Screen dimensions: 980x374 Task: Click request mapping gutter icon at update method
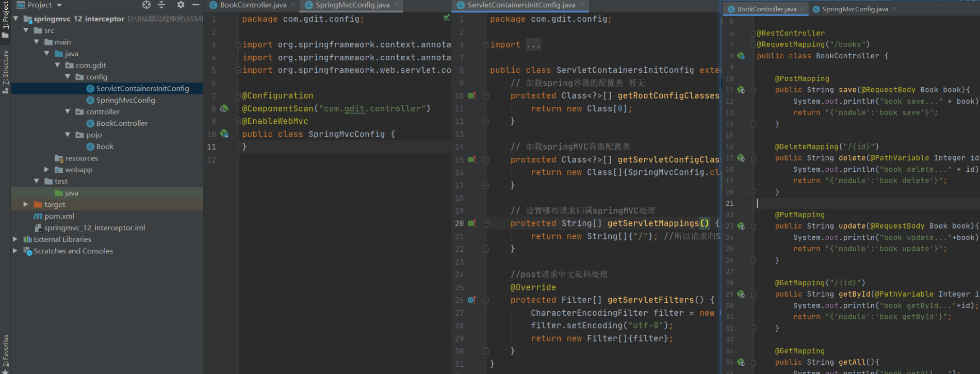741,226
